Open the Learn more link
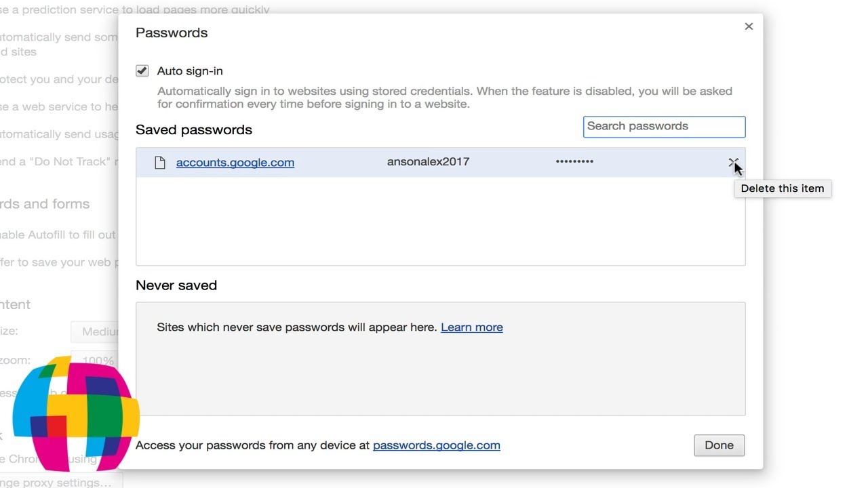Image resolution: width=868 pixels, height=488 pixels. (x=472, y=327)
